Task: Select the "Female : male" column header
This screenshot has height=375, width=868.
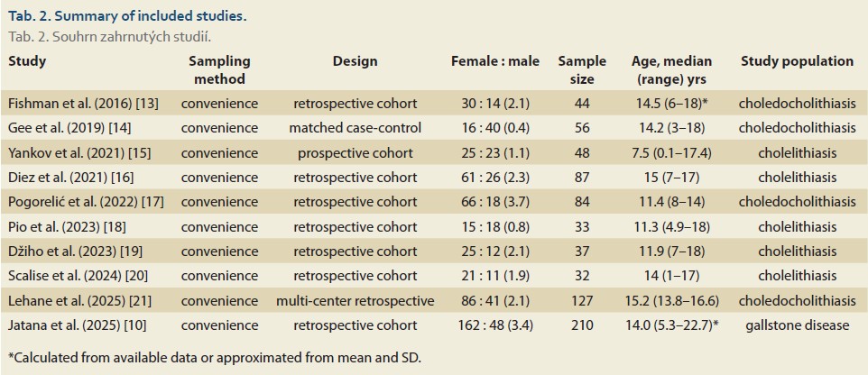Action: [494, 62]
